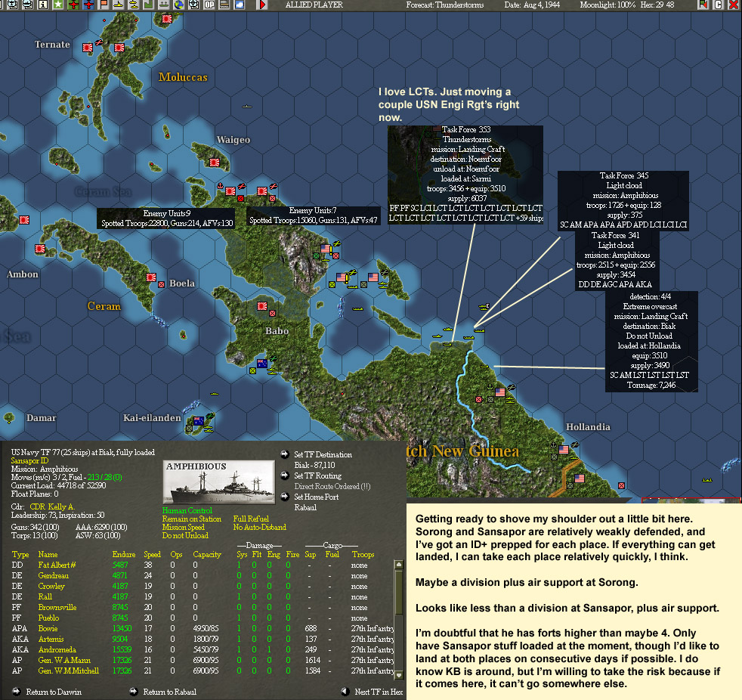The width and height of the screenshot is (742, 700).
Task: Open ship Crowley in the list
Action: click(51, 586)
